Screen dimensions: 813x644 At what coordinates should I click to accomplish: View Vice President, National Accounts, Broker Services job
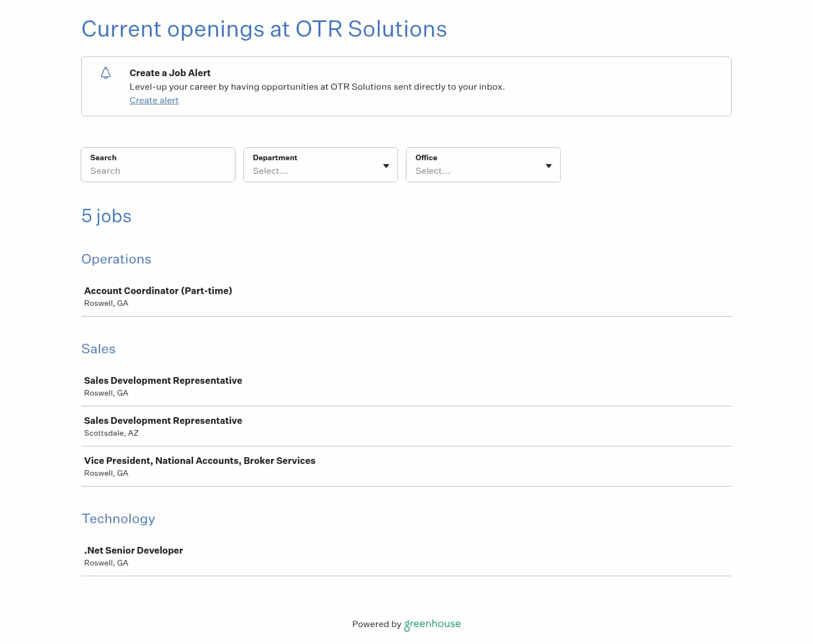(x=406, y=466)
